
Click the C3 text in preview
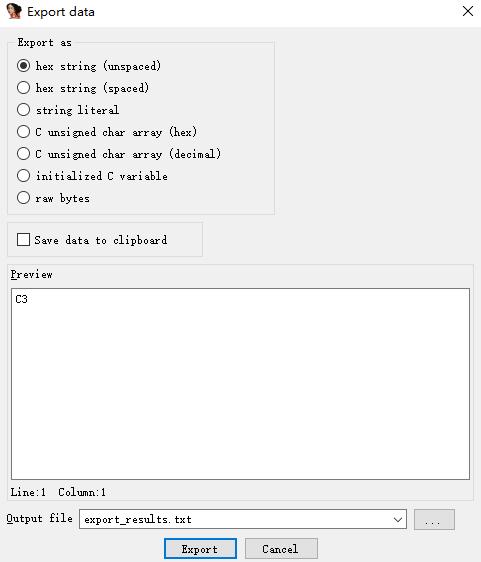(22, 299)
